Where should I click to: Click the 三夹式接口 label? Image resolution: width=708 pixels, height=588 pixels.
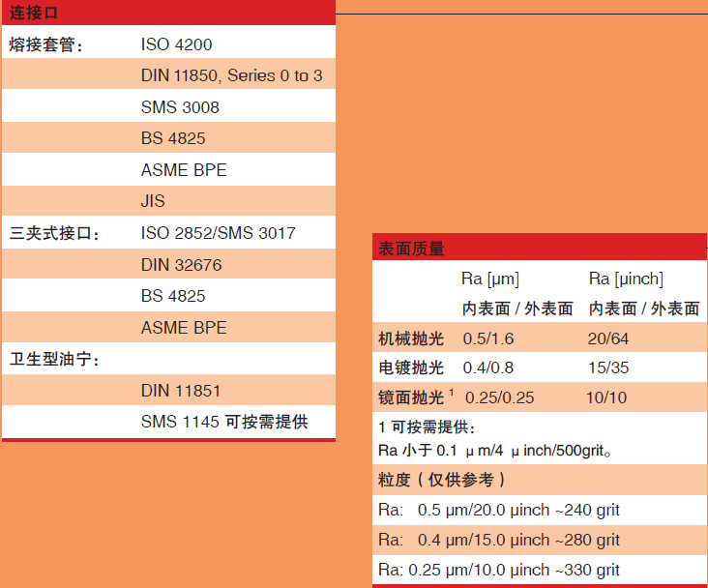(x=55, y=233)
